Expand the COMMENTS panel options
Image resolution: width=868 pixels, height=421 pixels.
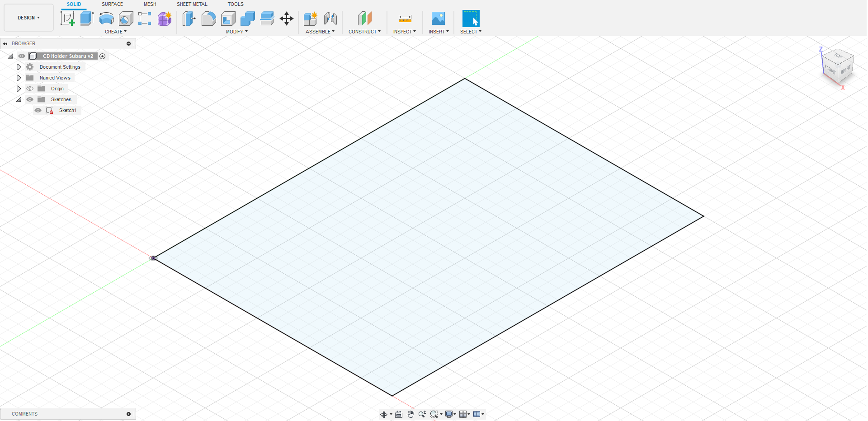(x=129, y=414)
